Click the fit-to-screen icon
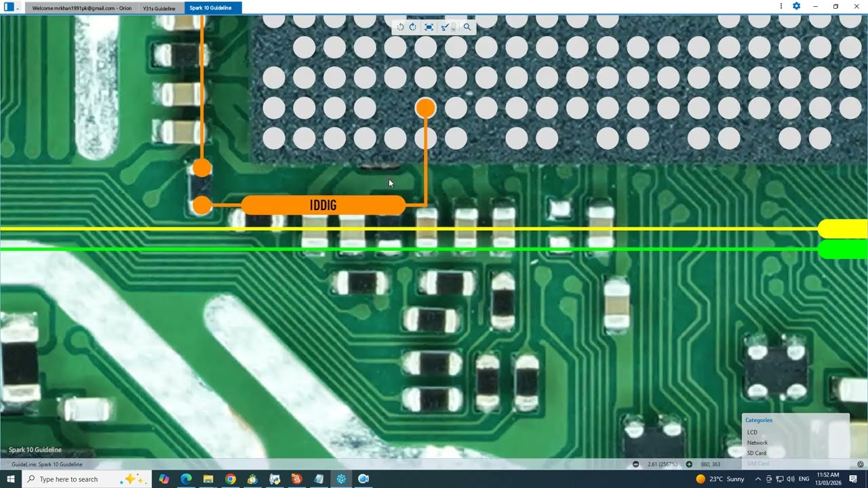868x488 pixels. 429,27
